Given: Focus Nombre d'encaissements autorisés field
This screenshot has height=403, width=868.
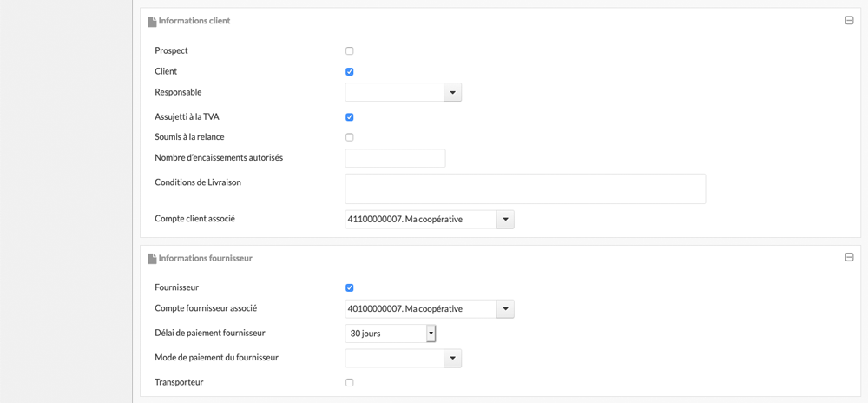Looking at the screenshot, I should coord(395,158).
